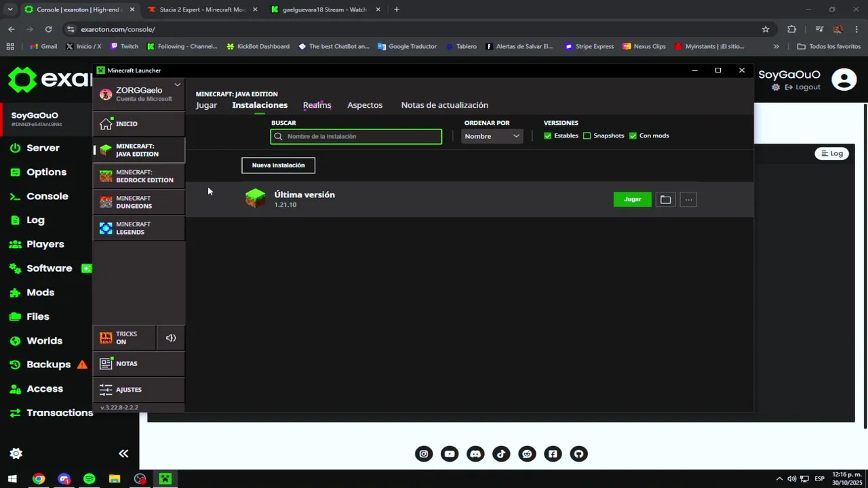Open Backups in exaroton sidebar
This screenshot has width=868, height=488.
pos(48,365)
